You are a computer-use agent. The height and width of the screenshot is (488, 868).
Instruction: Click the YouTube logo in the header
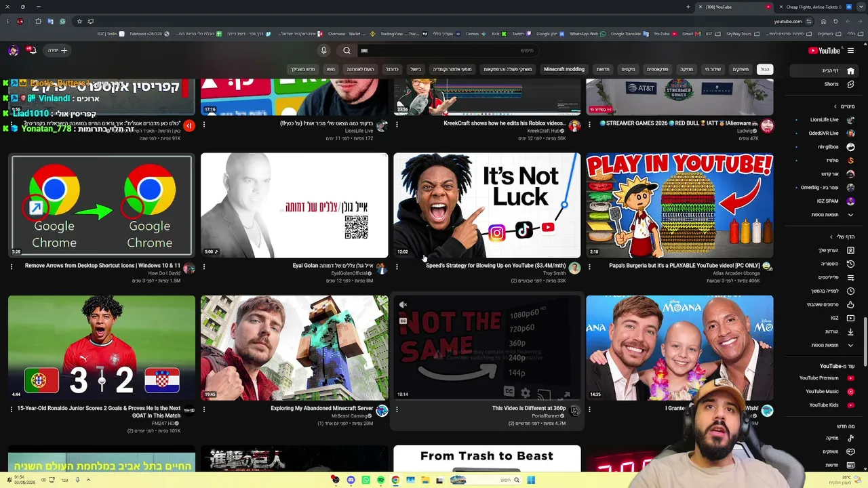coord(825,50)
